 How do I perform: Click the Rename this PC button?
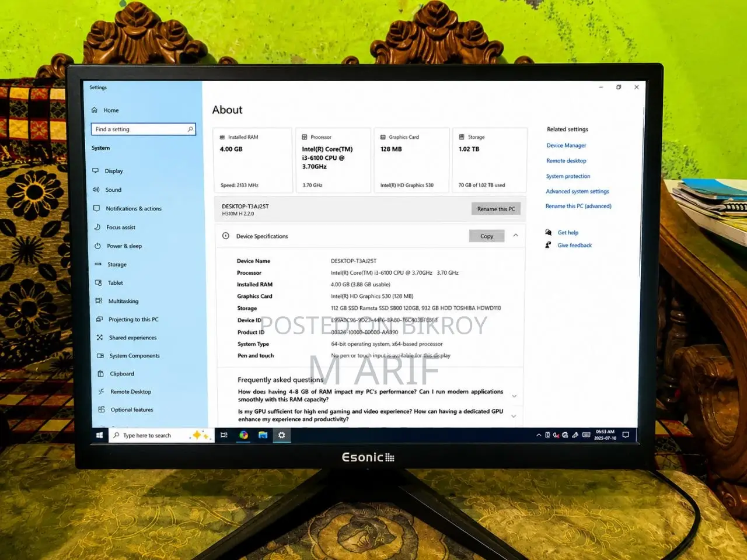[x=496, y=209]
